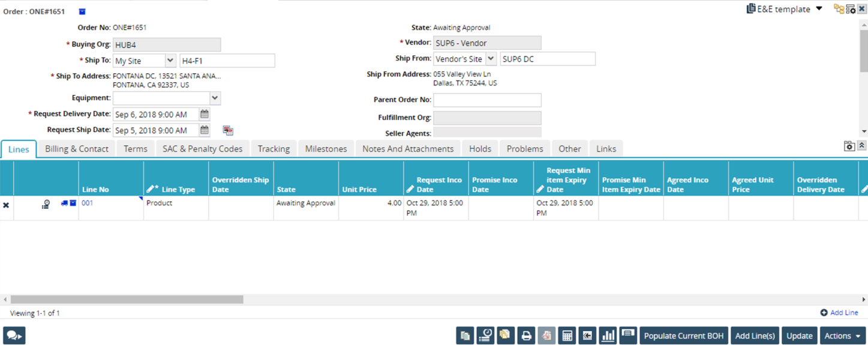Click the H4-F1 ship-to site field
The image size is (868, 345).
pyautogui.click(x=227, y=61)
